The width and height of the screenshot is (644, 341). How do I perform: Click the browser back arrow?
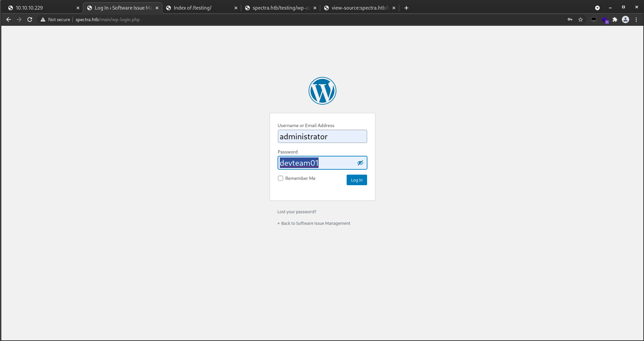[x=9, y=19]
